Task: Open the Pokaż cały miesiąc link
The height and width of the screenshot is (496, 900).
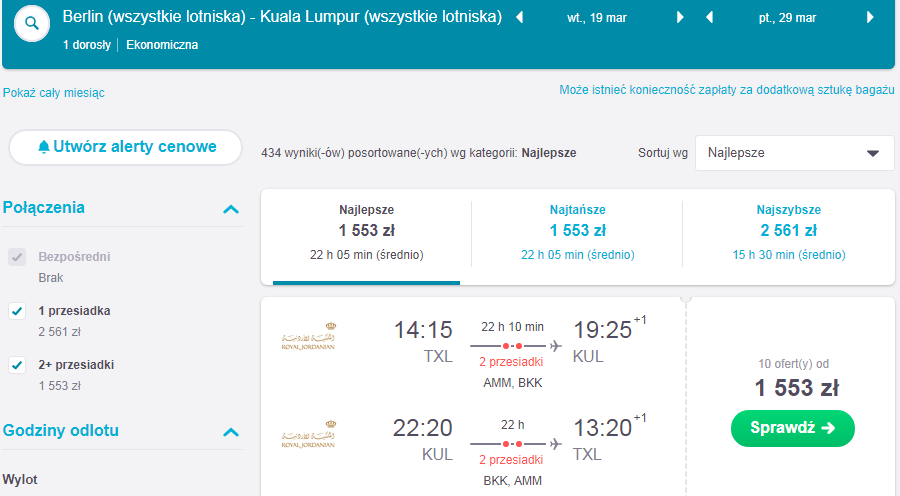Action: tap(54, 92)
